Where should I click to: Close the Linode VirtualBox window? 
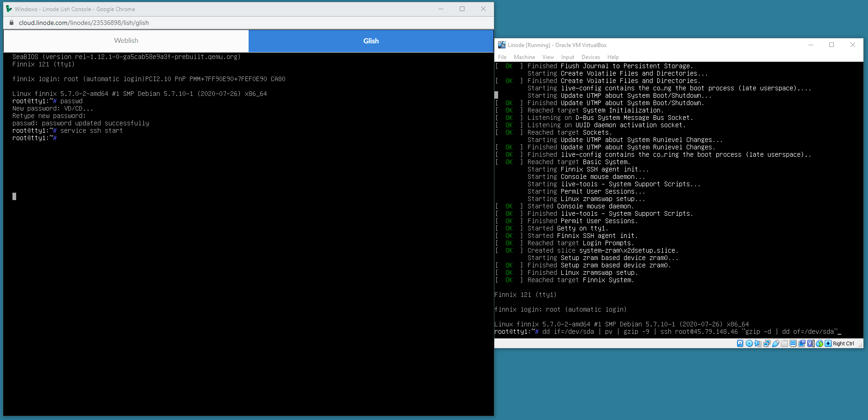pos(853,45)
